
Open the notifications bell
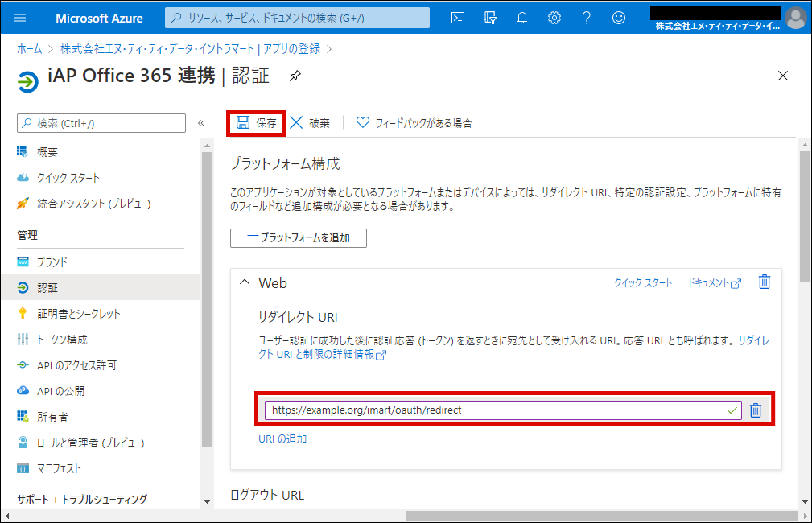[x=522, y=19]
